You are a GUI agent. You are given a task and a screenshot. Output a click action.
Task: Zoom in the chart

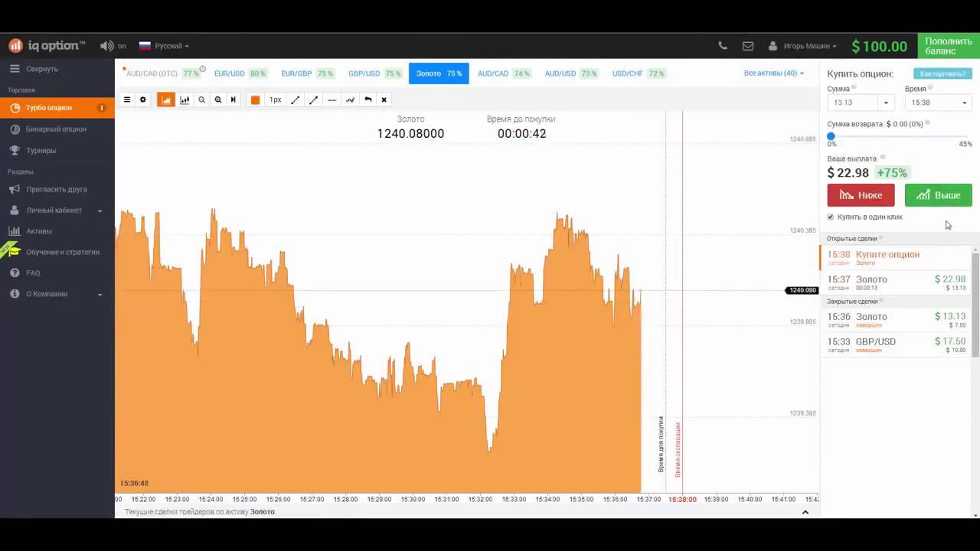(x=218, y=99)
